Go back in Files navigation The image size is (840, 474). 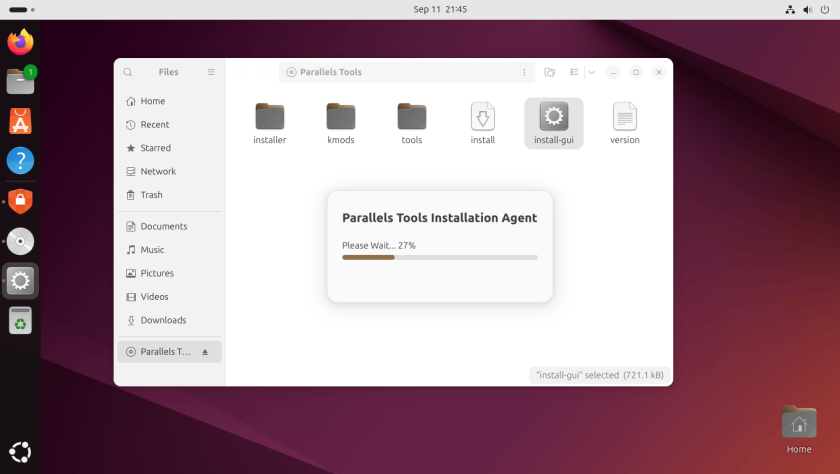(239, 72)
